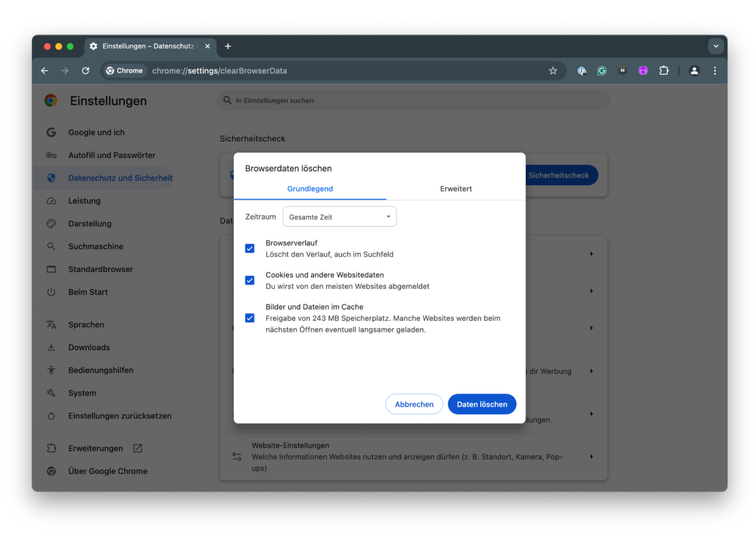Open Autofill und Passwörter section
This screenshot has width=756, height=543.
[112, 155]
